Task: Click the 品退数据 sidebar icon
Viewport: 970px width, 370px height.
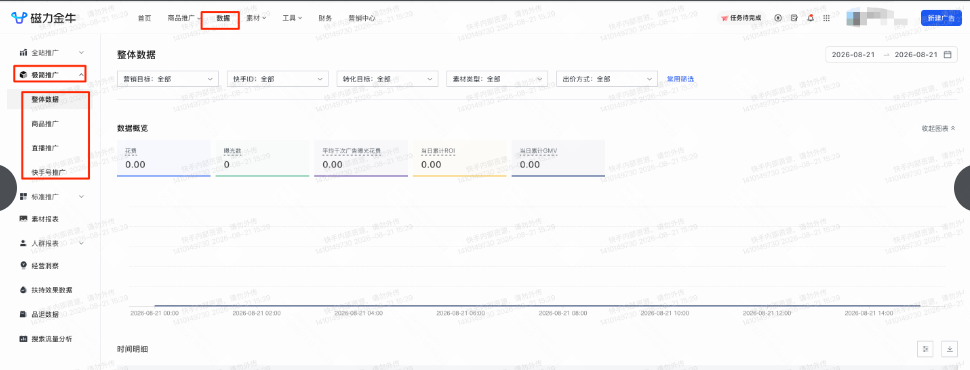Action: tap(24, 314)
